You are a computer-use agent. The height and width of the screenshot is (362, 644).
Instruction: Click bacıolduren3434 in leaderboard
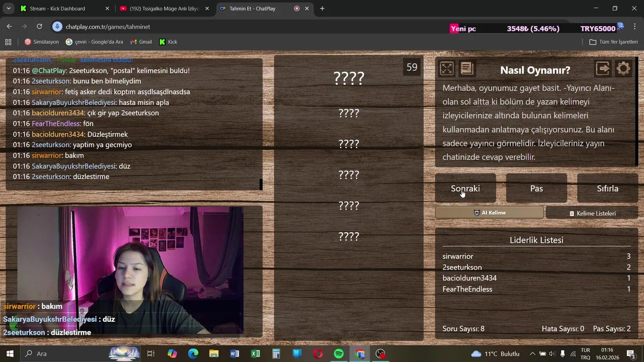469,278
